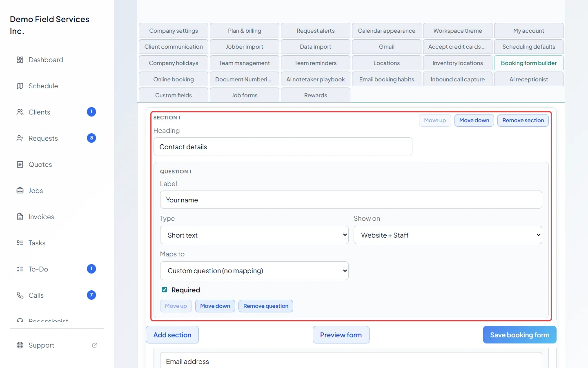Click the Remove section button
This screenshot has width=588, height=368.
tap(523, 120)
